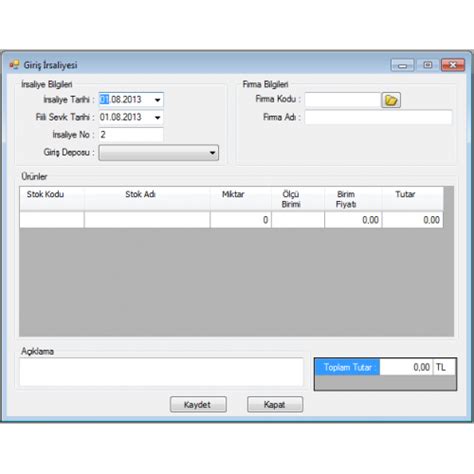Click the Toplam Tutar blue label
The width and height of the screenshot is (474, 474).
347,367
